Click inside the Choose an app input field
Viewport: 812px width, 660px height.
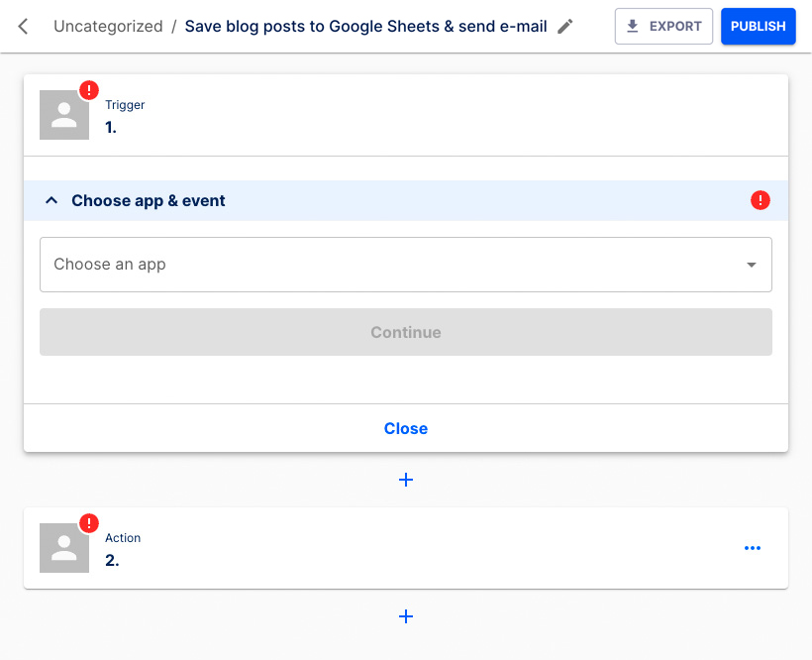pyautogui.click(x=297, y=265)
